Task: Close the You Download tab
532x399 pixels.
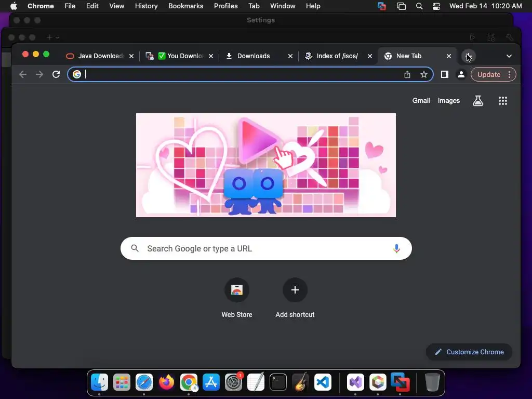Action: (x=211, y=56)
